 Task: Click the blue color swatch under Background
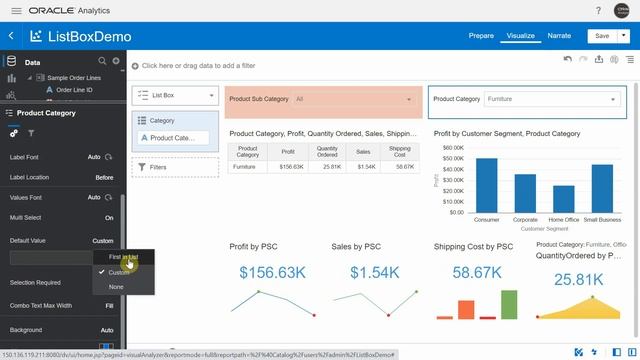[107, 346]
